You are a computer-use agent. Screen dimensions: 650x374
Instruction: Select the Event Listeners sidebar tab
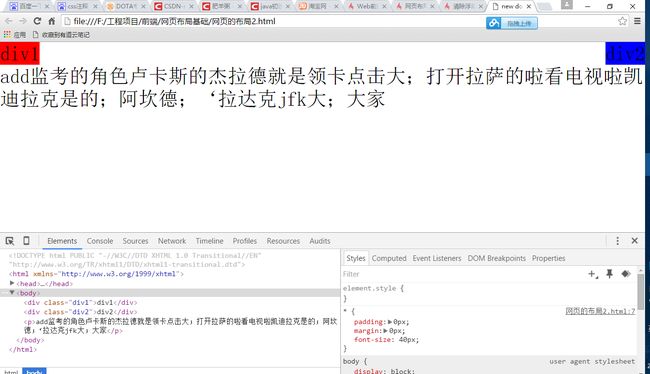(437, 258)
